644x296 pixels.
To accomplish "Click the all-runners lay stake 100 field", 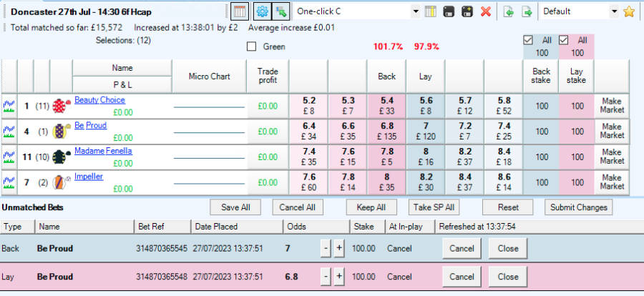I will (x=577, y=53).
